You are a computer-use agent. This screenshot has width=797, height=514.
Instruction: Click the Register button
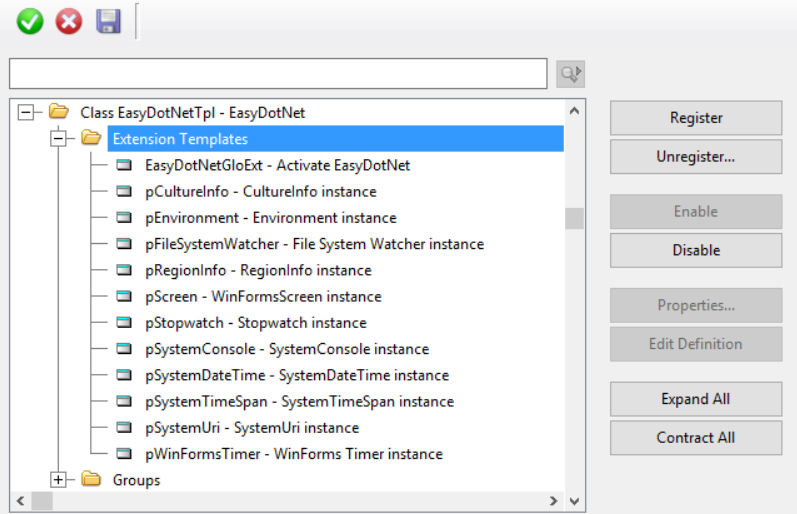pos(696,118)
